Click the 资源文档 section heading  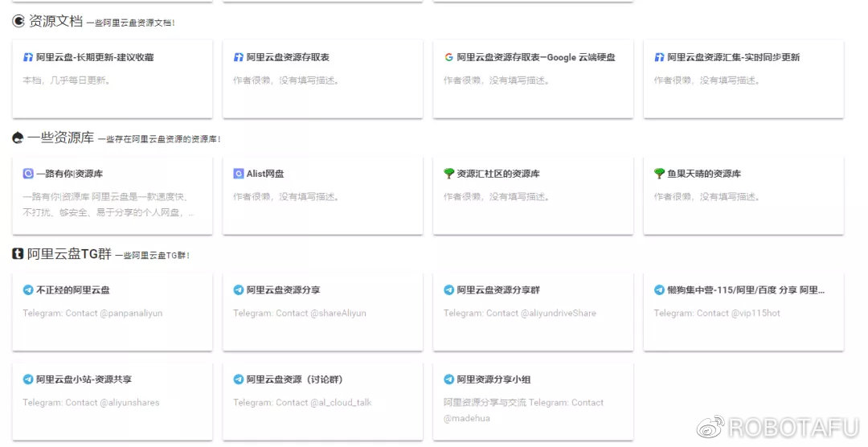coord(55,21)
